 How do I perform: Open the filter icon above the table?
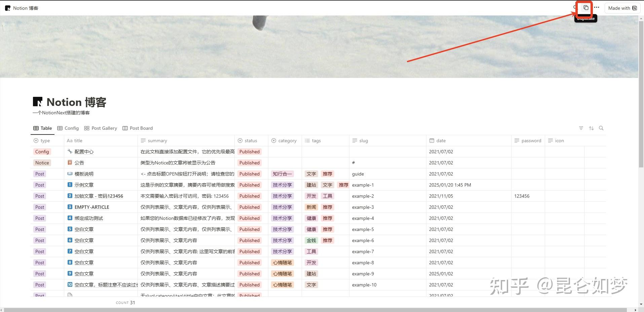(x=581, y=128)
